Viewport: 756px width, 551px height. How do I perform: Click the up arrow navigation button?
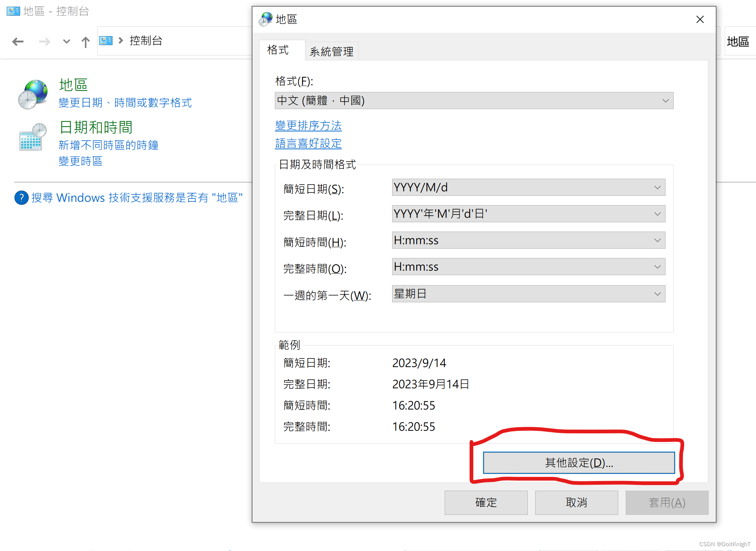click(85, 42)
